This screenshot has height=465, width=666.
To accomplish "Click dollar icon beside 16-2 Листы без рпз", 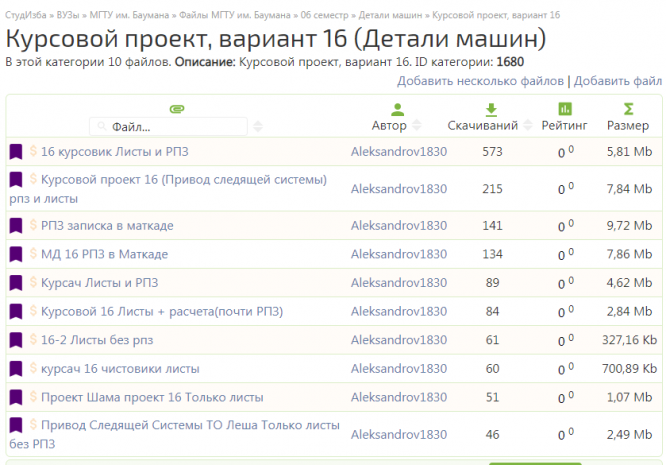I will coord(33,339).
